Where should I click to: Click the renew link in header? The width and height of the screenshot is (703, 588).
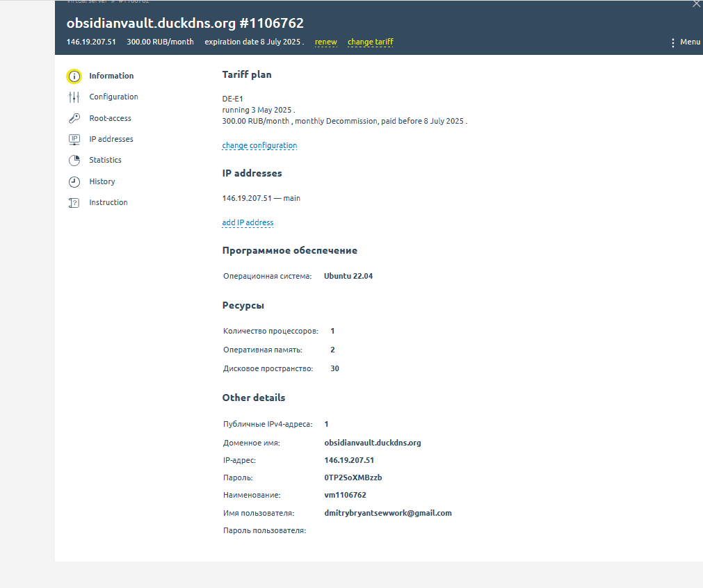(x=325, y=42)
